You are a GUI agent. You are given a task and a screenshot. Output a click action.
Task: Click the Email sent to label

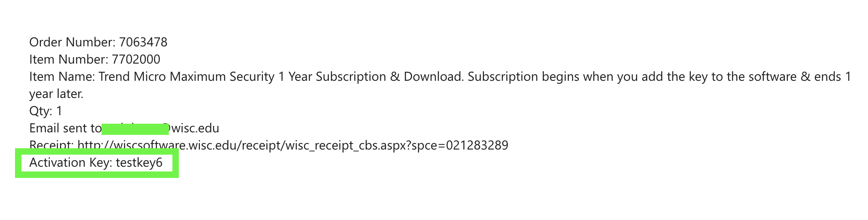point(65,128)
